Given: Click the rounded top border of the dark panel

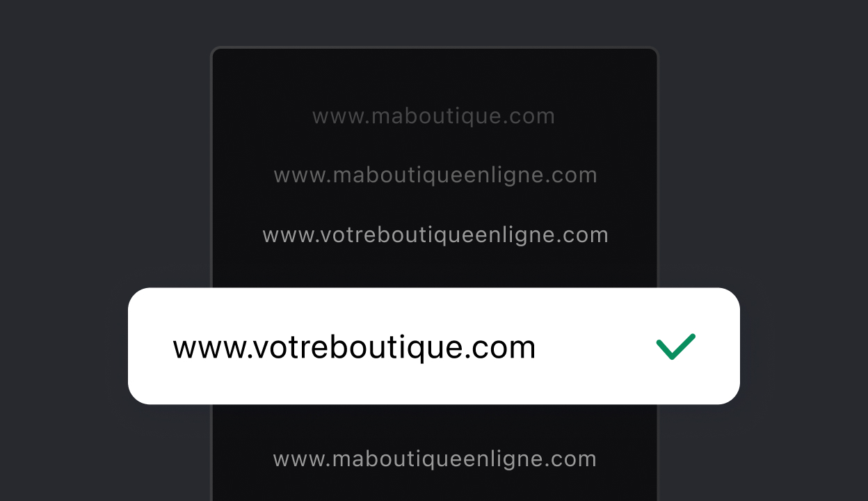Looking at the screenshot, I should (435, 49).
